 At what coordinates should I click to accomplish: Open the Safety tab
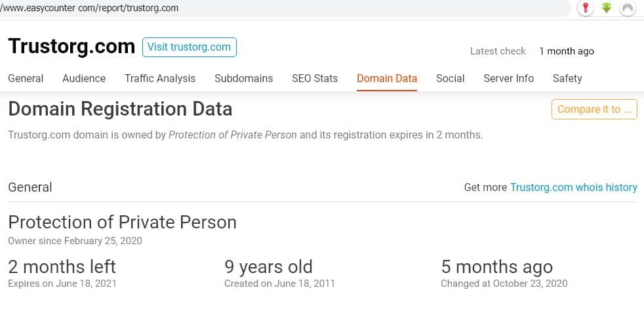567,78
